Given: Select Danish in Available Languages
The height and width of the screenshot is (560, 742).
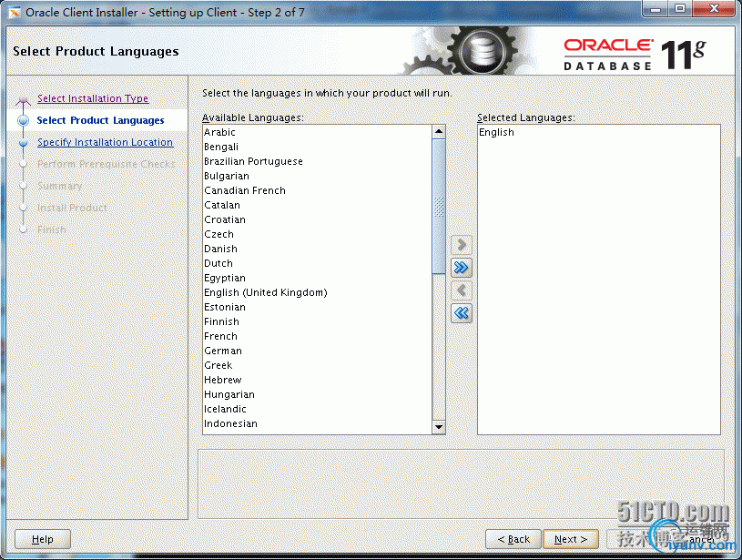Looking at the screenshot, I should coord(317,249).
